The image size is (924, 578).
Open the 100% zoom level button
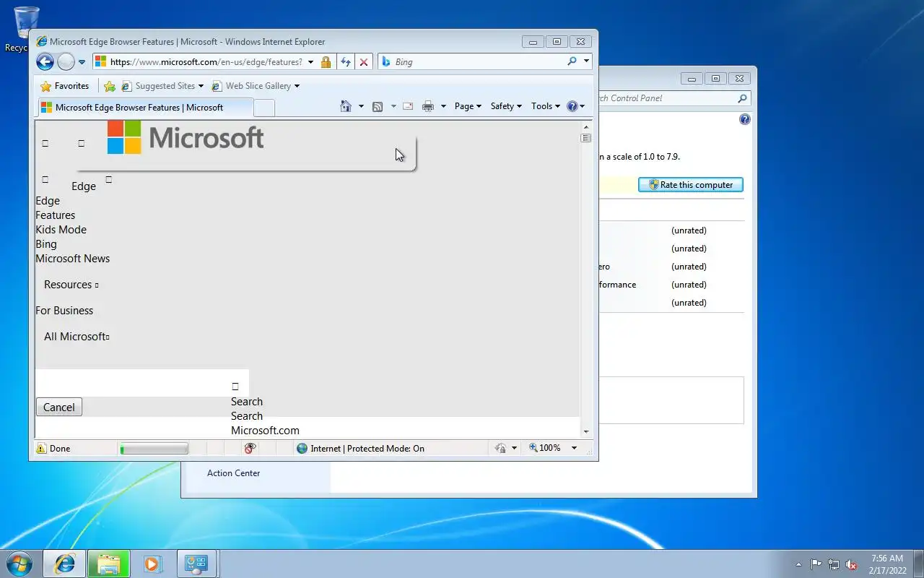pyautogui.click(x=545, y=448)
